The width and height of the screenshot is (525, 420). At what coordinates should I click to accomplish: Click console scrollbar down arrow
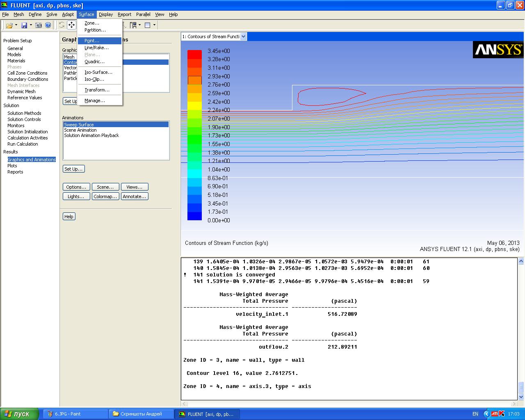click(521, 397)
